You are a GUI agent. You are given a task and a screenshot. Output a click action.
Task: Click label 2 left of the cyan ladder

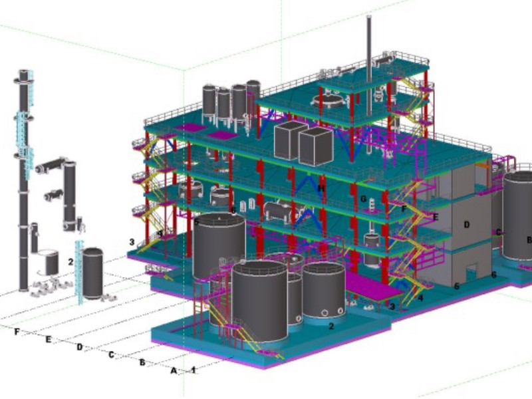point(70,261)
